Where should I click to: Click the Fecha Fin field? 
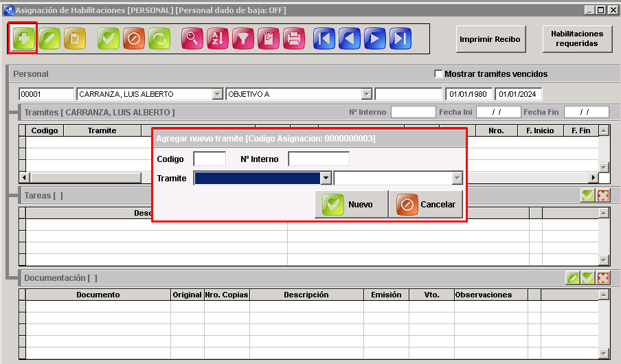[x=587, y=112]
